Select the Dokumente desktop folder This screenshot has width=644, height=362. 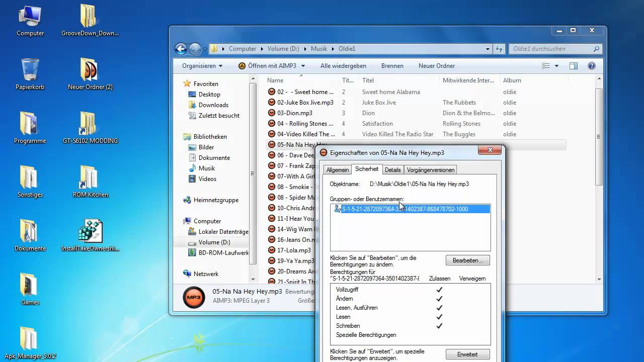[30, 235]
